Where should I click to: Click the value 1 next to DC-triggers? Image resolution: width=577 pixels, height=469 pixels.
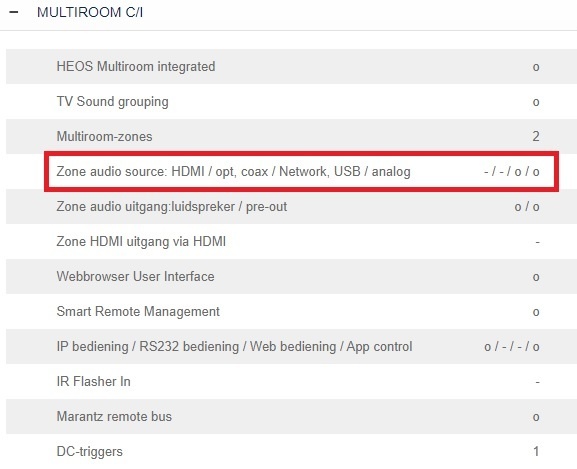[536, 451]
